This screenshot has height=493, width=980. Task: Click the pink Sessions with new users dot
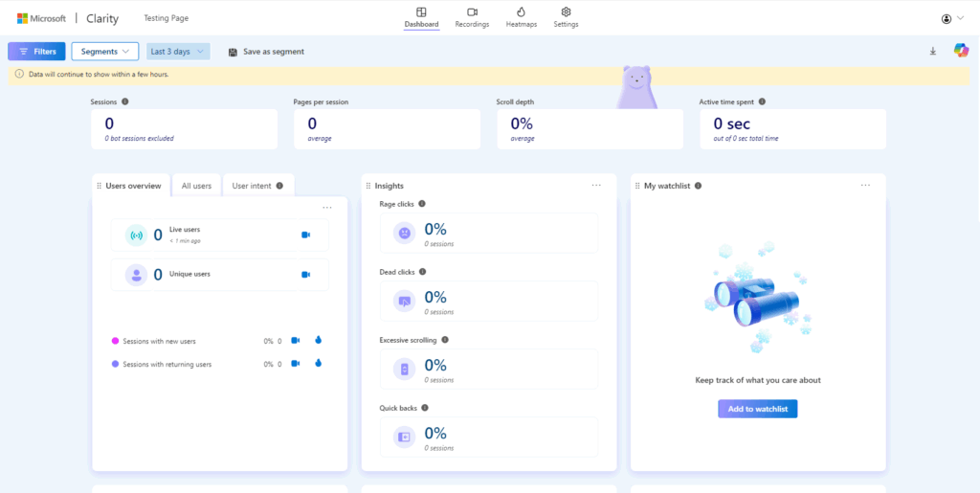tap(115, 341)
